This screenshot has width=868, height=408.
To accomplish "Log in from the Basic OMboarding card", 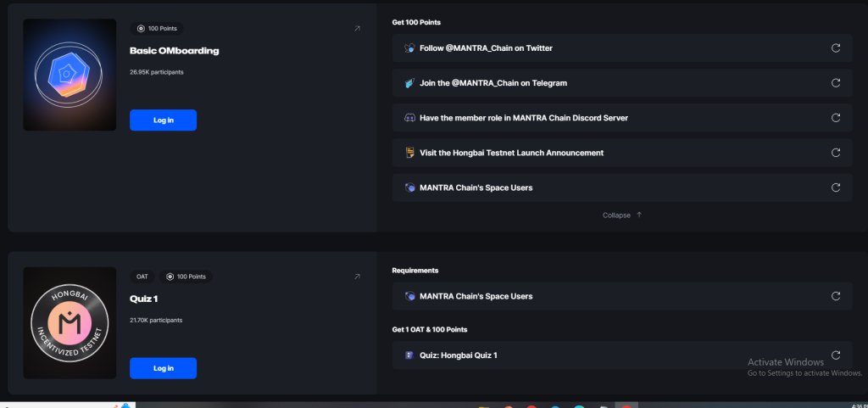I will point(164,120).
